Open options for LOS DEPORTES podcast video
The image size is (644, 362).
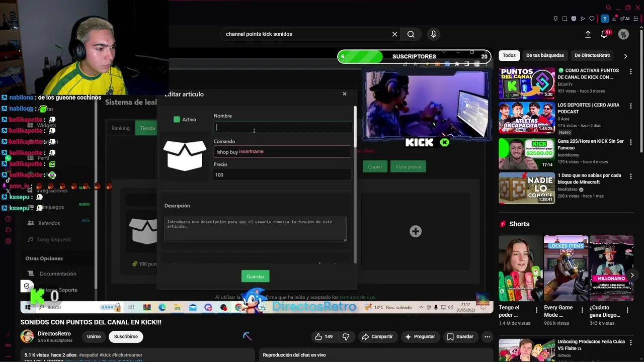[630, 106]
